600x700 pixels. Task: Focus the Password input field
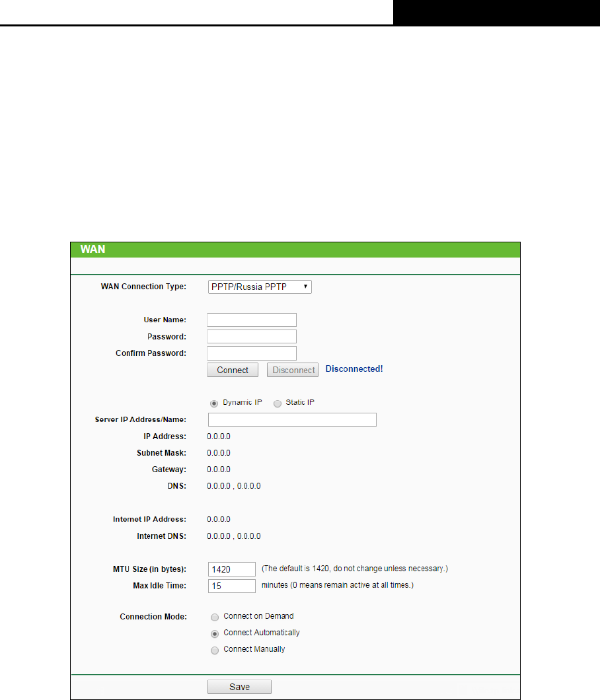coord(252,336)
